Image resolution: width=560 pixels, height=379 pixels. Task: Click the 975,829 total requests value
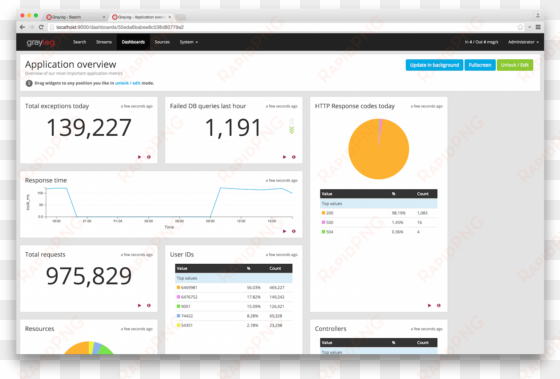[89, 276]
